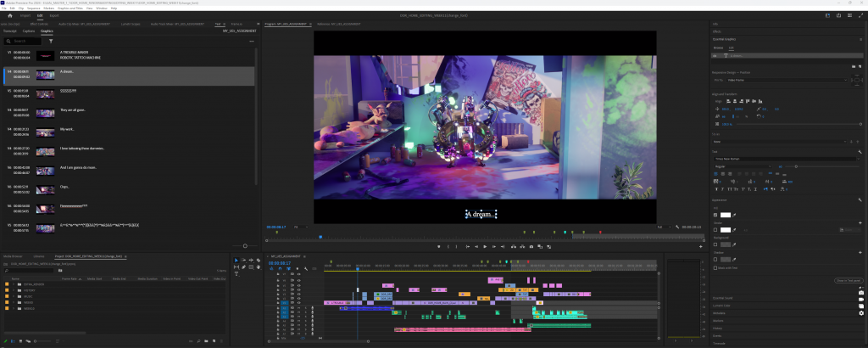Click the Fill color eyedropper
Screen dimensions: 868x348
click(x=734, y=215)
